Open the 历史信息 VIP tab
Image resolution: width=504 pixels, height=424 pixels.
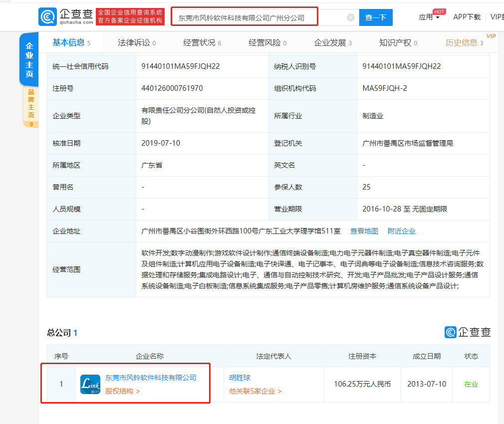coord(464,42)
